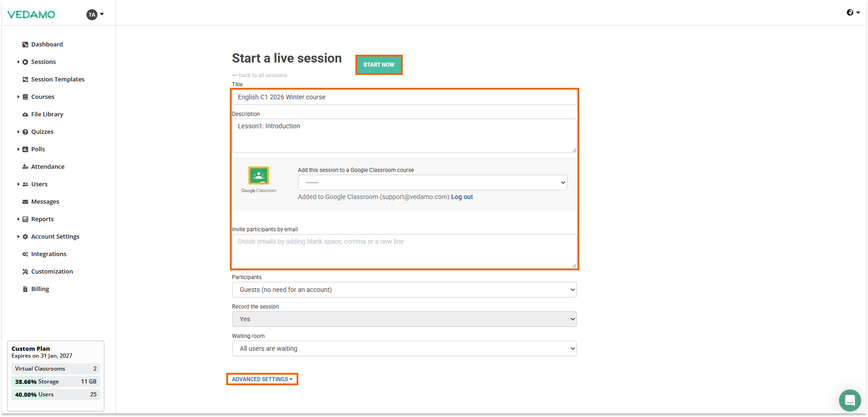
Task: Open the Record the session dropdown
Action: [404, 319]
